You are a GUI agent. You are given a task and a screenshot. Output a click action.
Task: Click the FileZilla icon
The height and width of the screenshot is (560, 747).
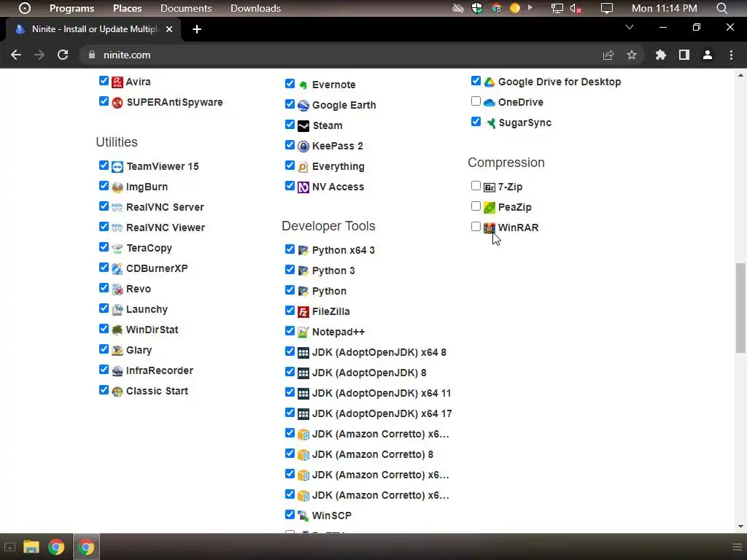(x=303, y=312)
